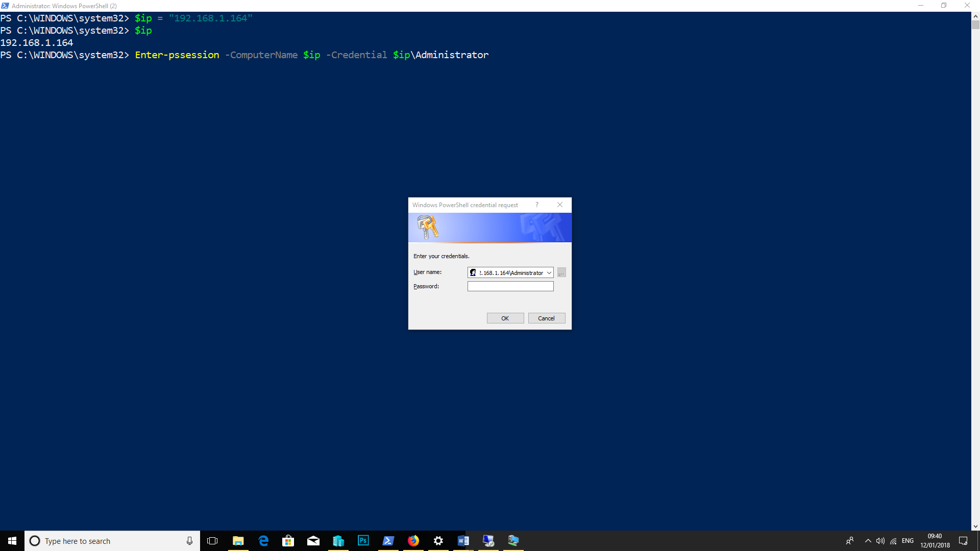Screen dimensions: 980x551
Task: Open the Action Center notifications icon
Action: point(963,541)
